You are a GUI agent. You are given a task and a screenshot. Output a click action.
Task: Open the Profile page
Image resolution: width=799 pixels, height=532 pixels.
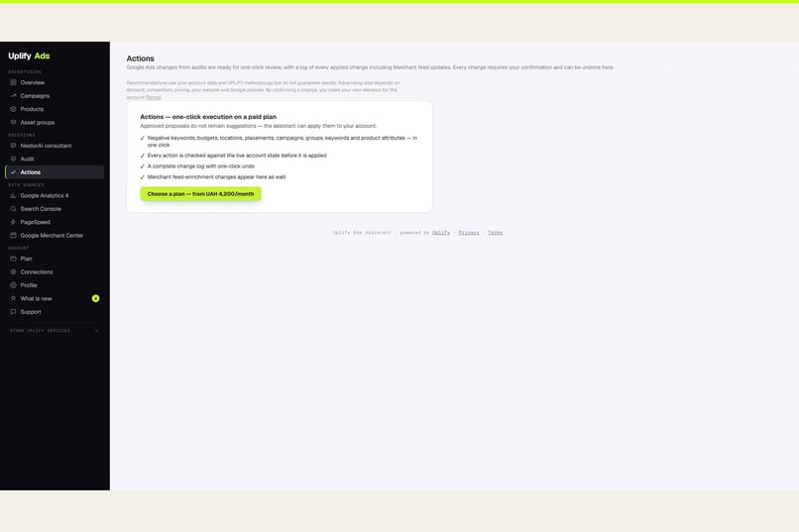pos(55,285)
